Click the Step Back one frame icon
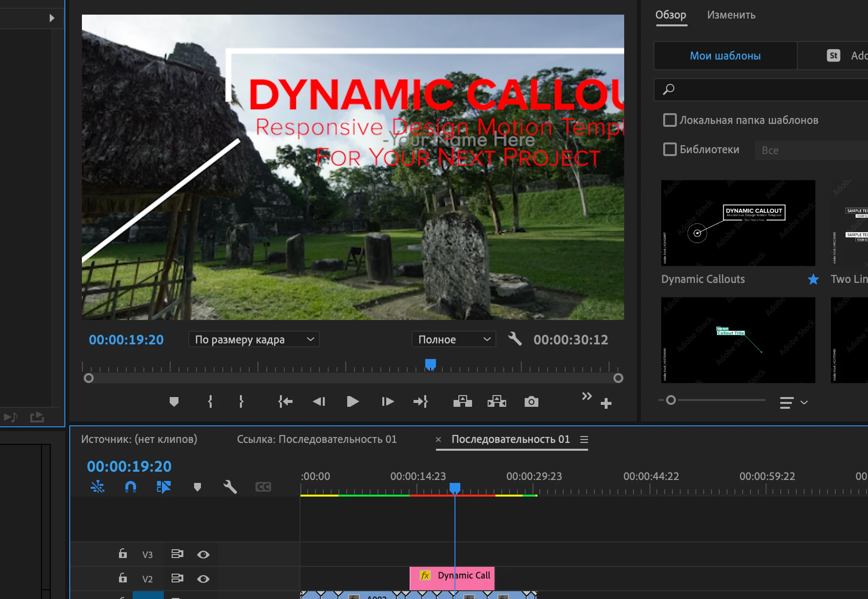 319,401
